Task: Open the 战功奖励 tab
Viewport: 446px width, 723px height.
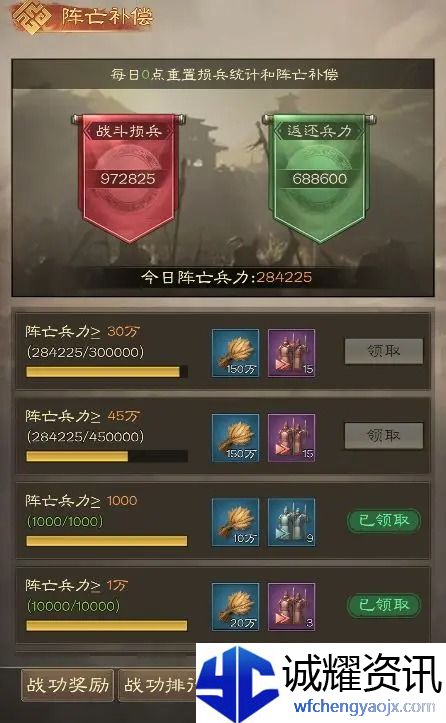Action: (68, 685)
